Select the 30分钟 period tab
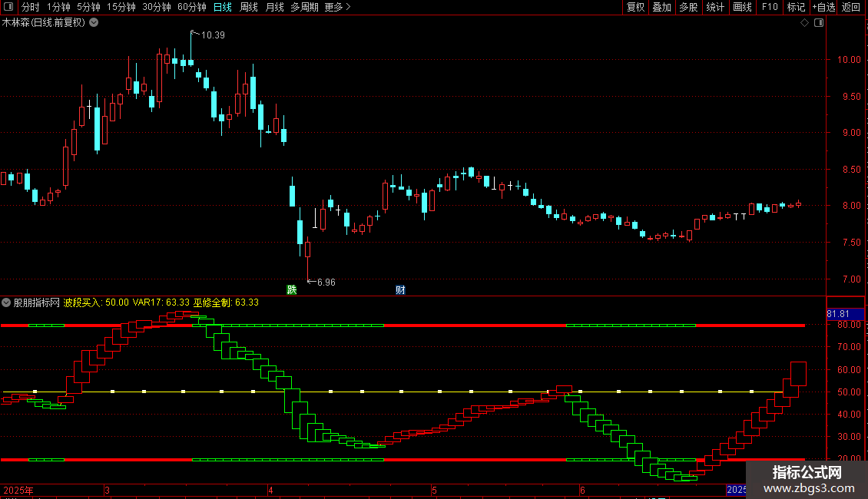Screen dimensions: 868x499 pos(156,7)
